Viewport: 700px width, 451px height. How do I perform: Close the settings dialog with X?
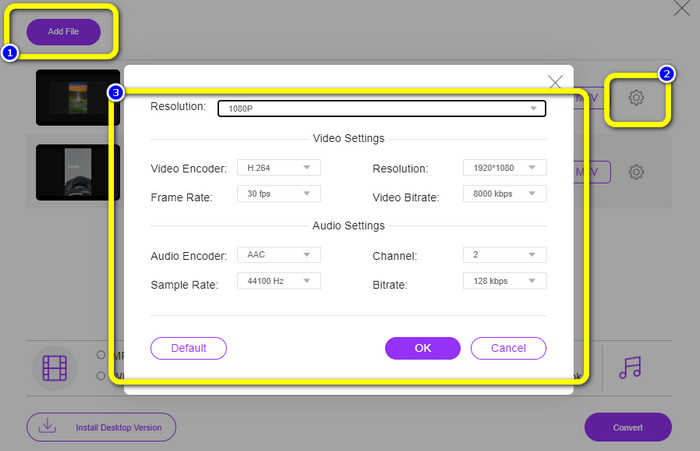[x=555, y=82]
